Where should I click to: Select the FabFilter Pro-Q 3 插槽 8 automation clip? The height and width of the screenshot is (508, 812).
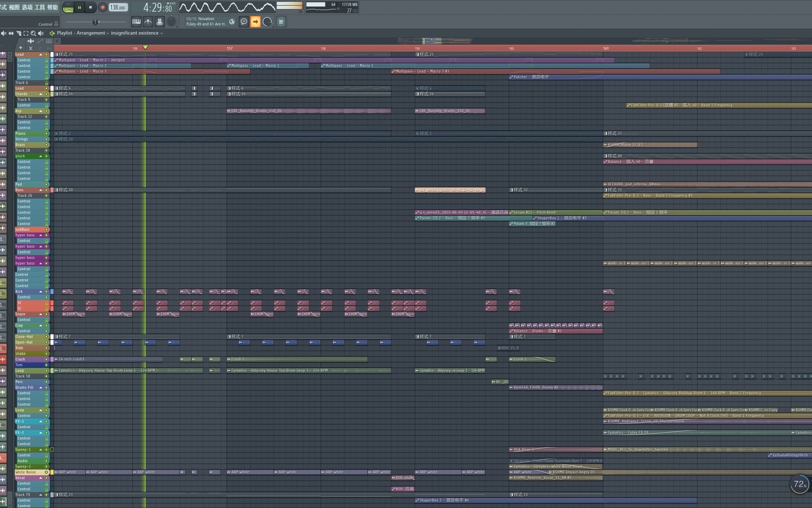[719, 105]
